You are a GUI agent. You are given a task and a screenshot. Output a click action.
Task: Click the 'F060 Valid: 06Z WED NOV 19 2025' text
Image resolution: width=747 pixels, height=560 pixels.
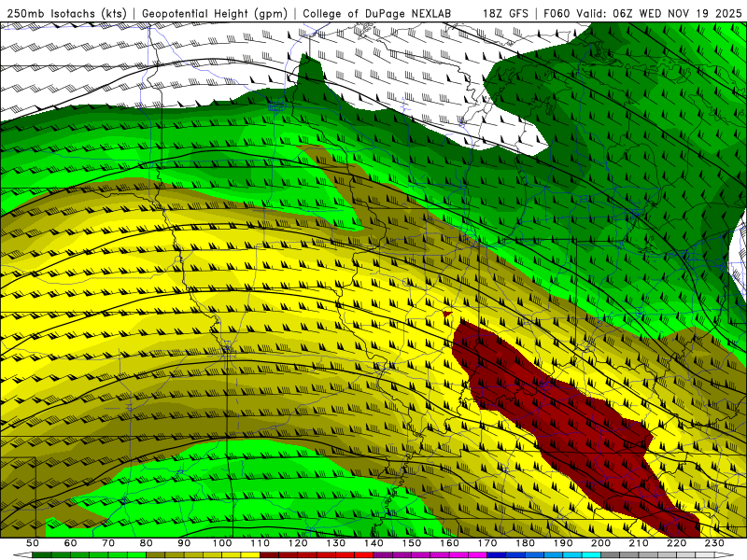tap(642, 13)
